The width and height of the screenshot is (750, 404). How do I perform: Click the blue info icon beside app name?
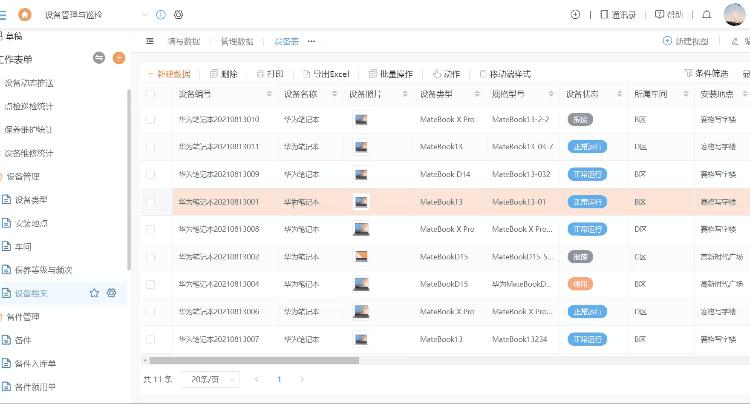161,15
